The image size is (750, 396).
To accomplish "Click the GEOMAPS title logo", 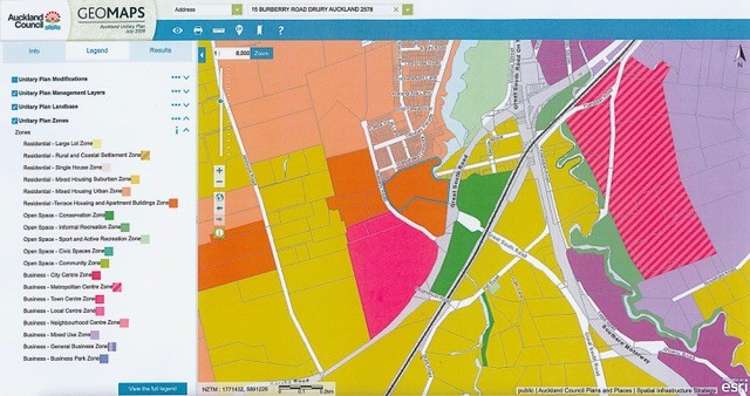I will click(x=111, y=14).
